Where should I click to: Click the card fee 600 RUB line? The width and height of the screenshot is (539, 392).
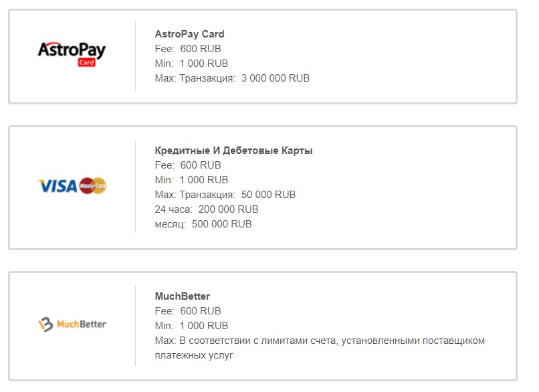188,165
